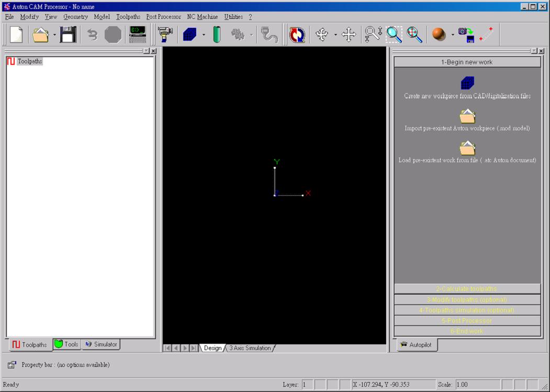Image resolution: width=550 pixels, height=392 pixels.
Task: Click the Scale value field showing 1.00
Action: pyautogui.click(x=478, y=385)
